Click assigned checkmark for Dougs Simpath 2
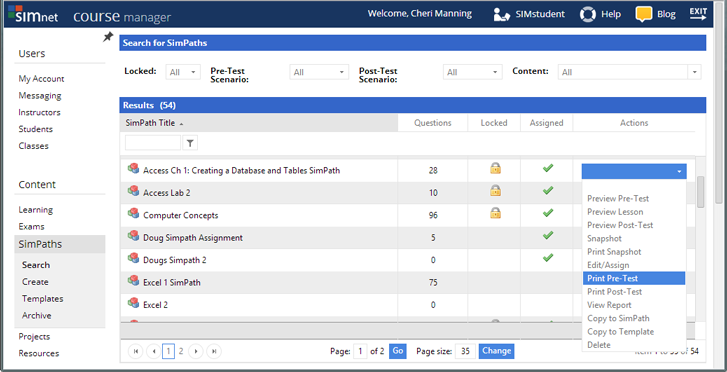The image size is (727, 372). pos(548,257)
